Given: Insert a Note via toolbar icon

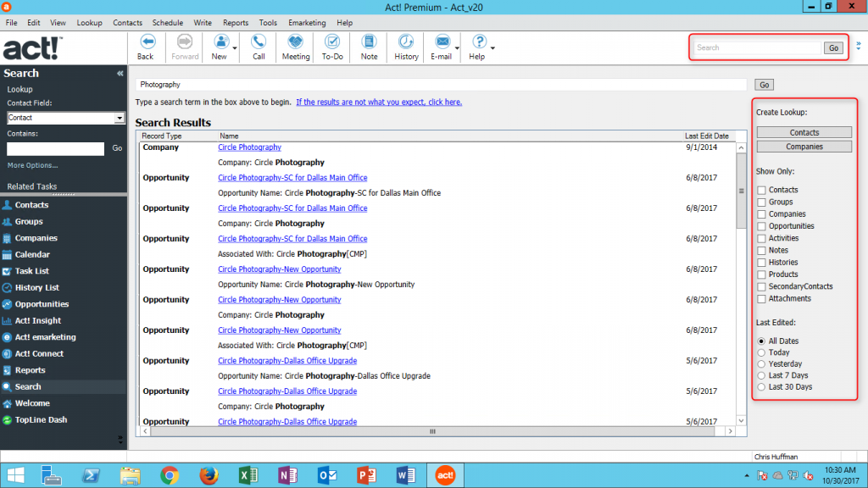Looking at the screenshot, I should (x=369, y=47).
